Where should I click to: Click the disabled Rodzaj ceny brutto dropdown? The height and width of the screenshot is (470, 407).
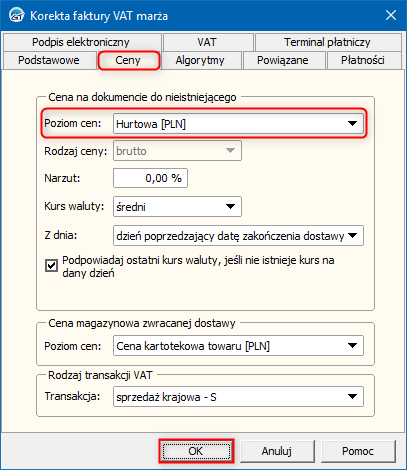[177, 151]
